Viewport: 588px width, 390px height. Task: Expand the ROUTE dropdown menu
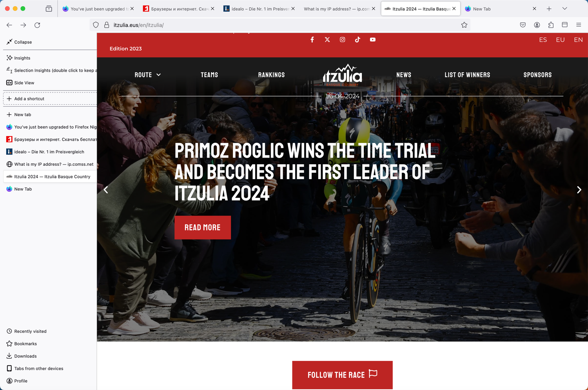click(x=148, y=75)
